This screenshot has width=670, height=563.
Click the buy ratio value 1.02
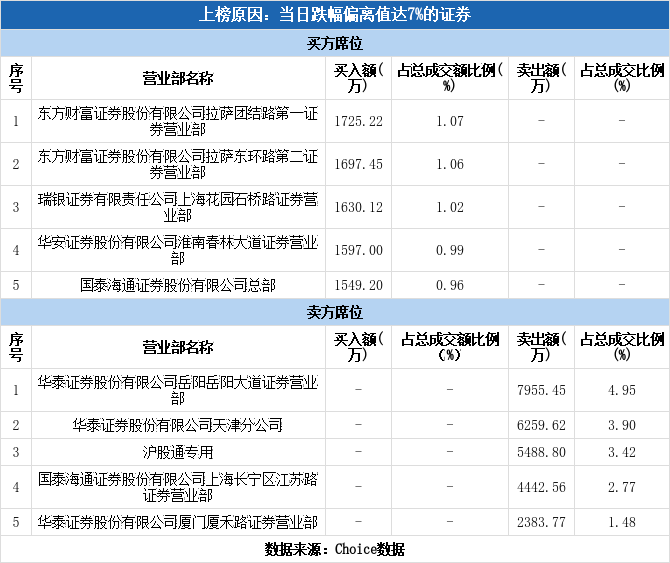[450, 207]
